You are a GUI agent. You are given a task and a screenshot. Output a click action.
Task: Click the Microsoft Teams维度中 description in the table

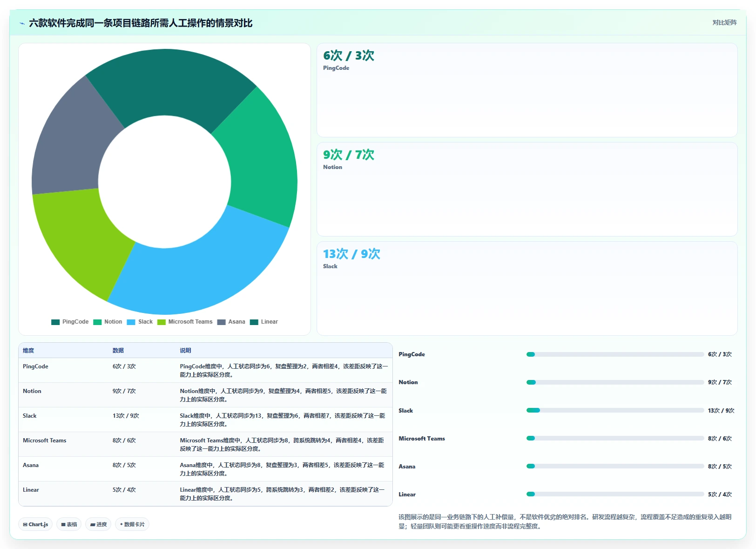coord(282,445)
